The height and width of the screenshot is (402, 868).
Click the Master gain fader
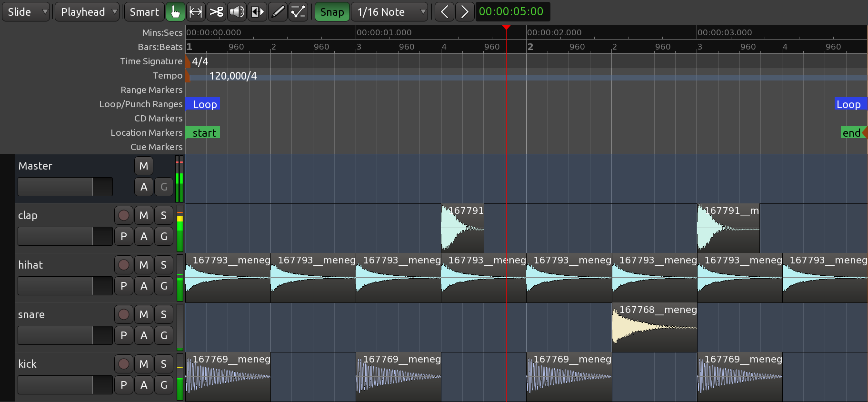(x=65, y=187)
